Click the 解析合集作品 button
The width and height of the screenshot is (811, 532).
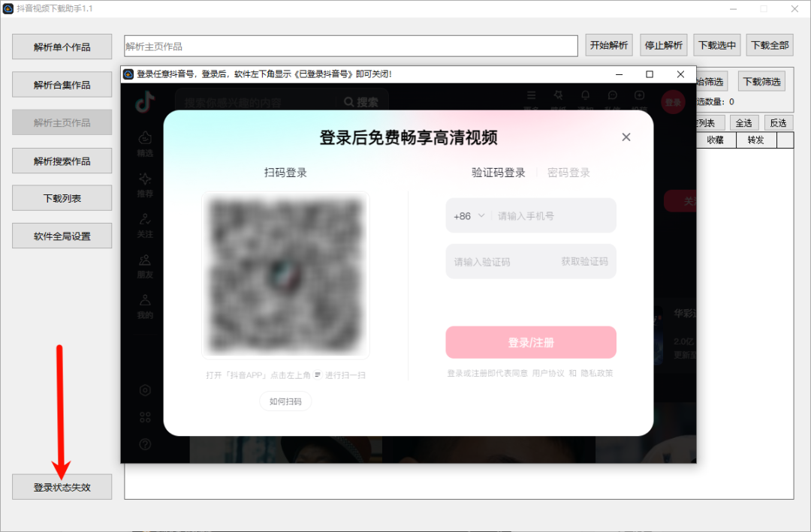coord(62,85)
